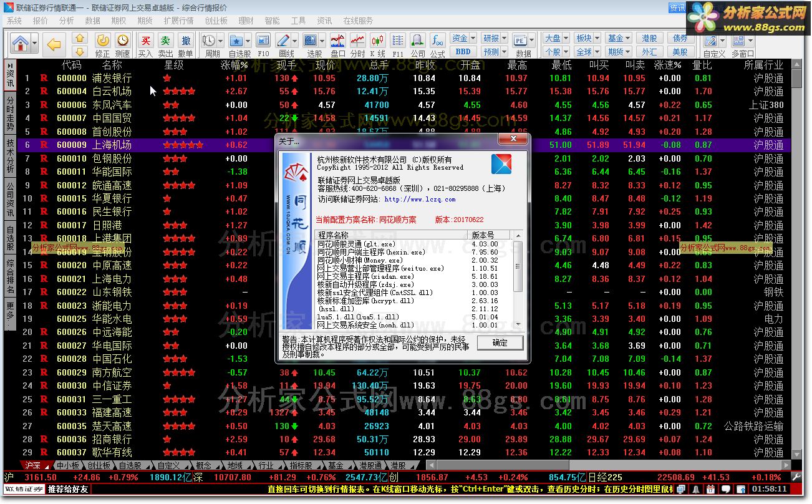Click the main stock list vertical scrollbar

[796, 259]
